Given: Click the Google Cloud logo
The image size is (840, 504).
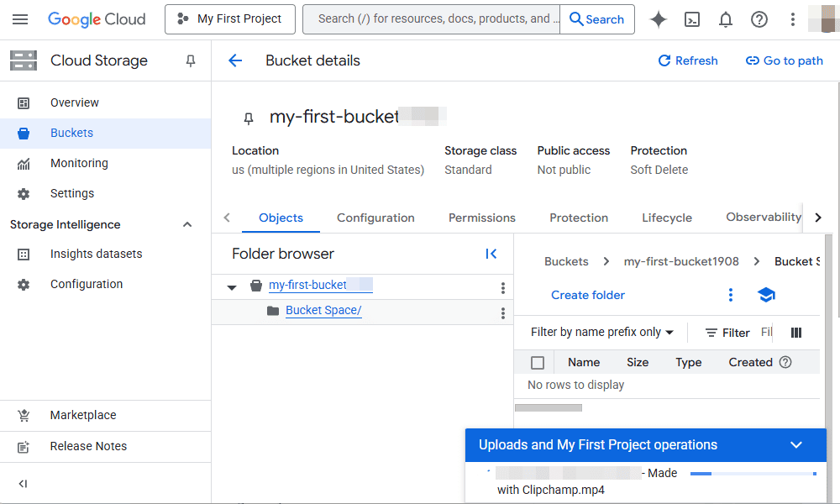Looking at the screenshot, I should [97, 19].
